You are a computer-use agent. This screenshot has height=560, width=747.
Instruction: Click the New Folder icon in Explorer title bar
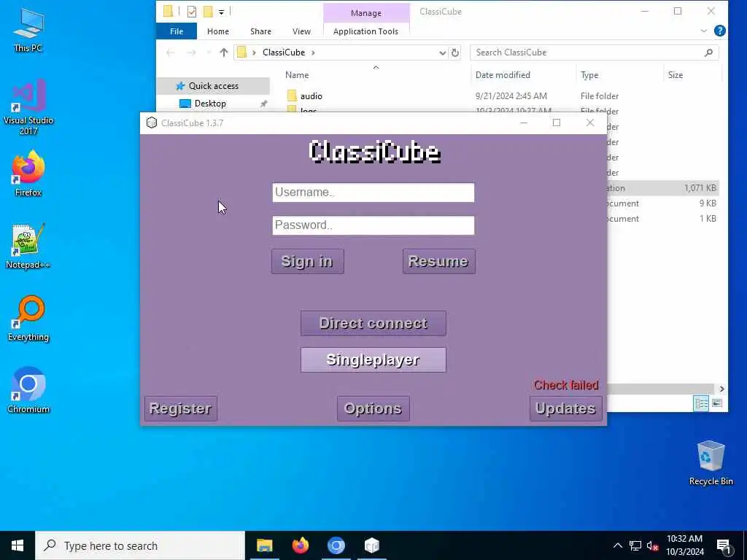tap(208, 12)
